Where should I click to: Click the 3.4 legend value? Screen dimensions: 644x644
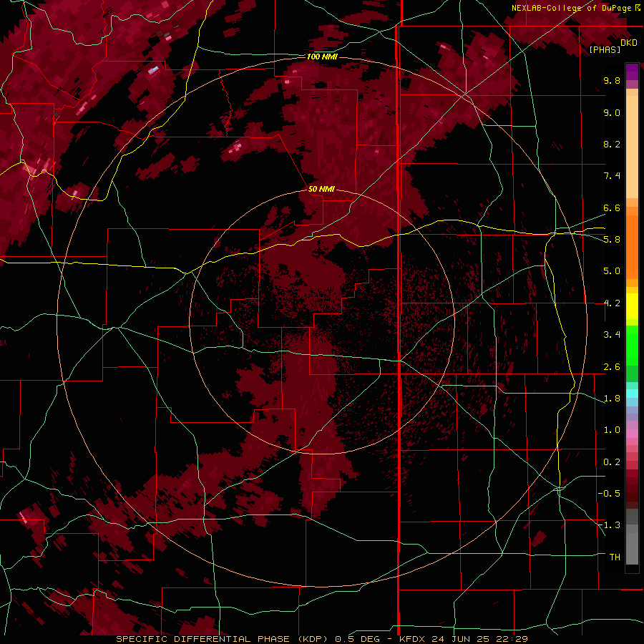(612, 335)
